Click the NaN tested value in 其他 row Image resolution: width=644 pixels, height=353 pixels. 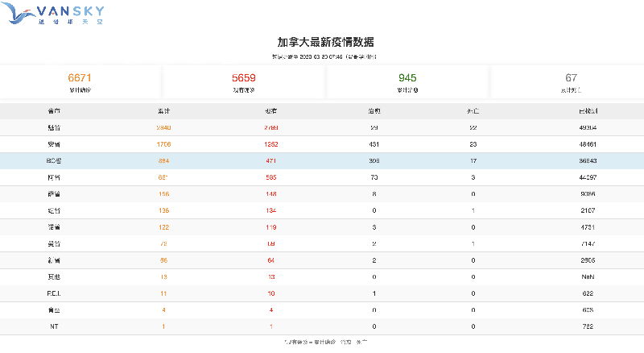pos(588,277)
